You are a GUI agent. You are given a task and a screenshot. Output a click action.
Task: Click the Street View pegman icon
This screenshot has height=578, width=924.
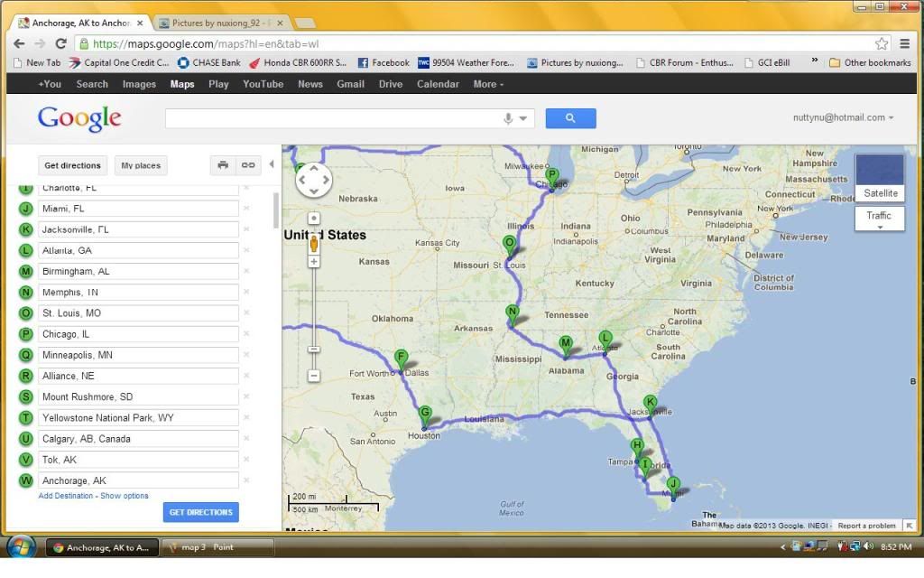tap(314, 242)
